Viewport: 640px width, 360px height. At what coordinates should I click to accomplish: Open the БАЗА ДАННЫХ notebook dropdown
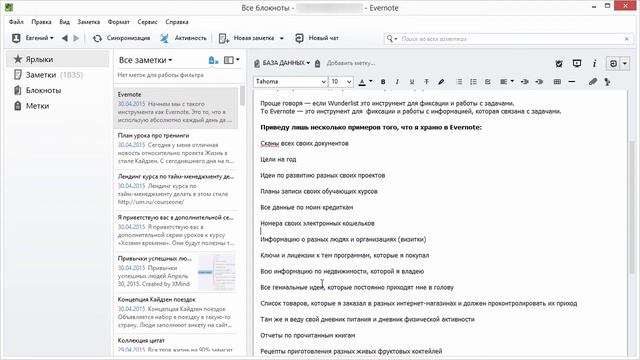(286, 63)
